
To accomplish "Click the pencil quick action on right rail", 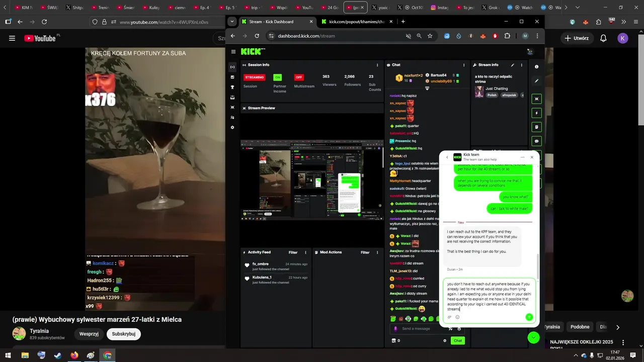I will click(536, 80).
